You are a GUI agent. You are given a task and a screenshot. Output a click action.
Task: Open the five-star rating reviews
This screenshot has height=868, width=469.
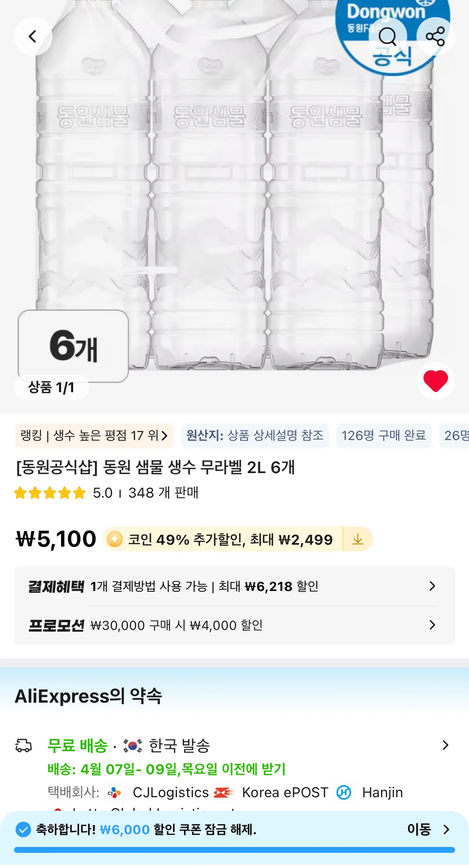[50, 493]
